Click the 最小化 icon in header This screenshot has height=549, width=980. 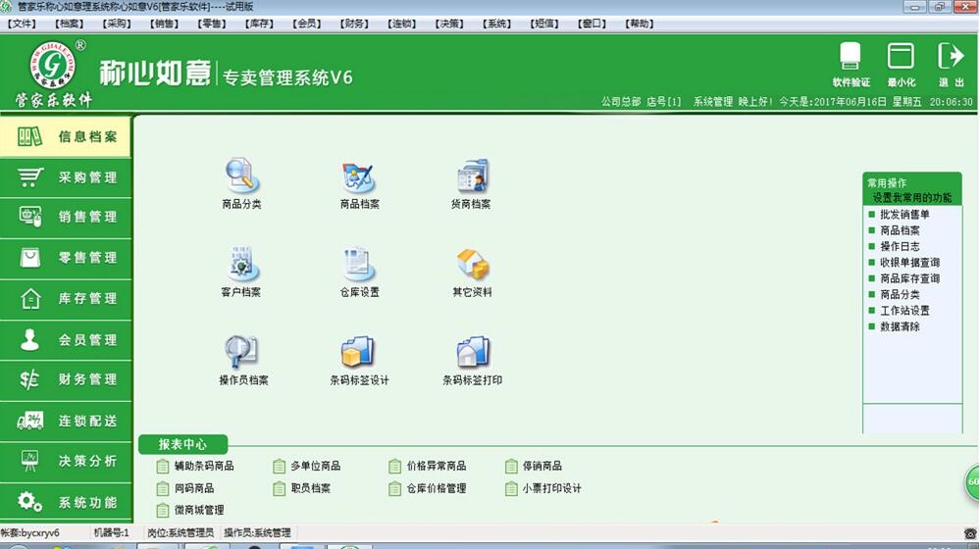[901, 65]
